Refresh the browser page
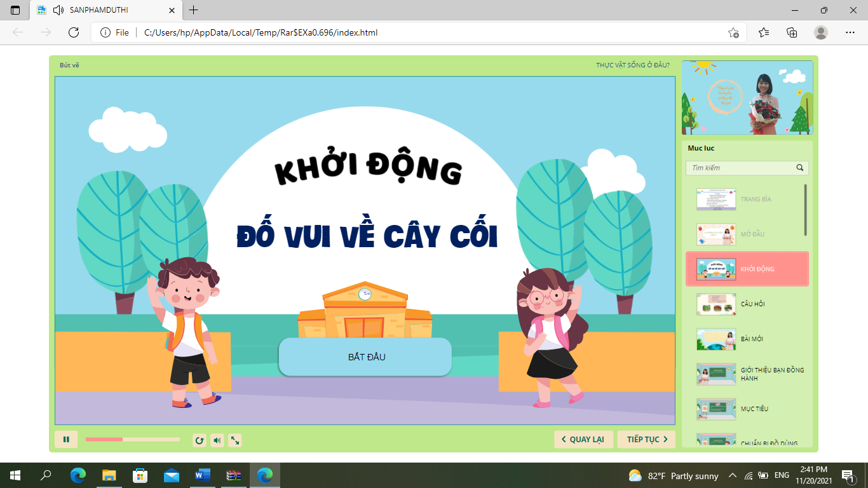 pyautogui.click(x=74, y=32)
